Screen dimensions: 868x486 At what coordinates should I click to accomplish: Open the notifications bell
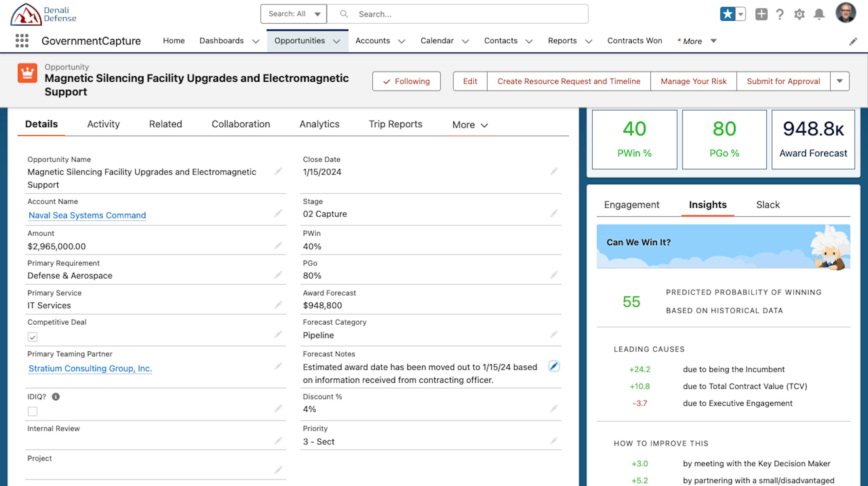[x=819, y=14]
